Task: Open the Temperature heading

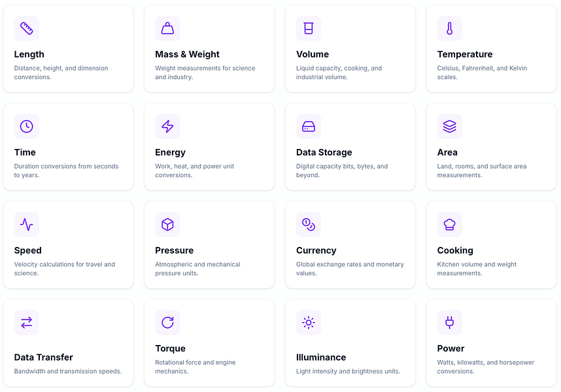Action: [x=465, y=54]
